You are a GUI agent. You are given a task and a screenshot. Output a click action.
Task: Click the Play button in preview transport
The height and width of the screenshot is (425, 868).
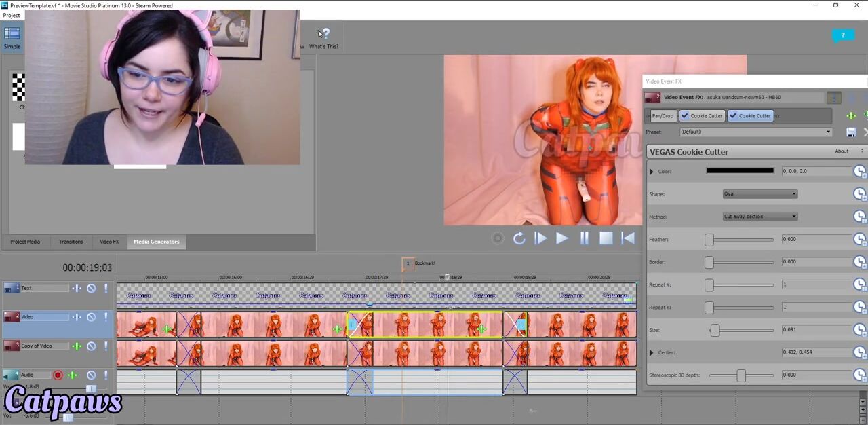561,238
